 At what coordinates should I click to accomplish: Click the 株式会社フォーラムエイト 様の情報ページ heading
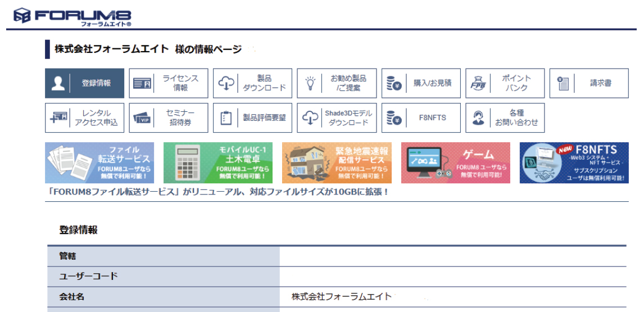[148, 49]
